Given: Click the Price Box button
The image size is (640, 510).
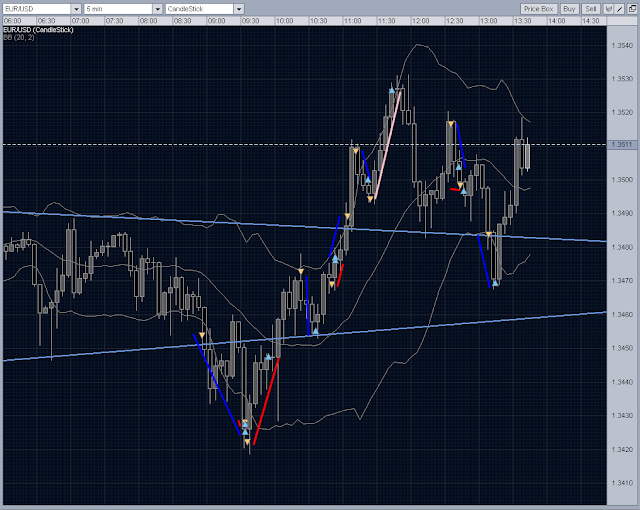Looking at the screenshot, I should click(539, 9).
